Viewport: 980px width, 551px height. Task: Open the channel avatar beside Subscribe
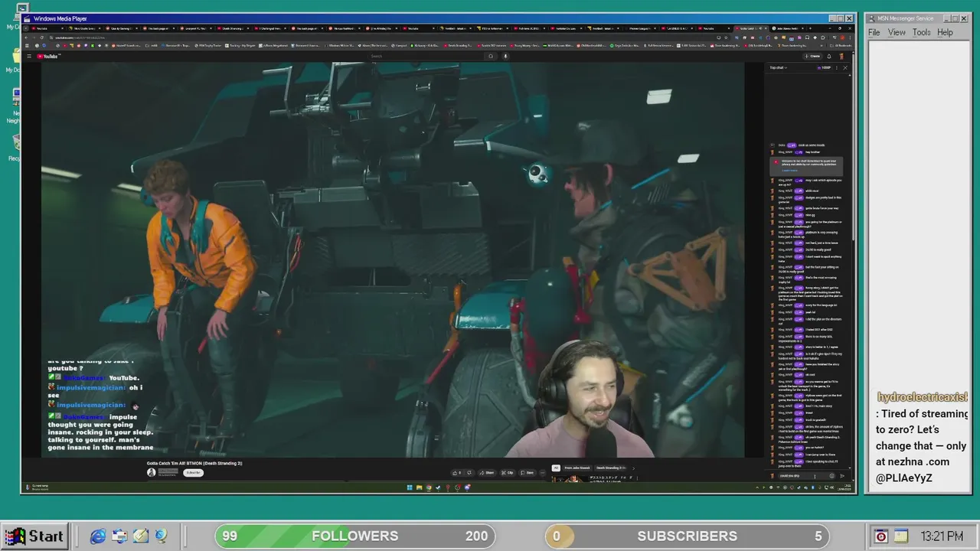point(151,472)
